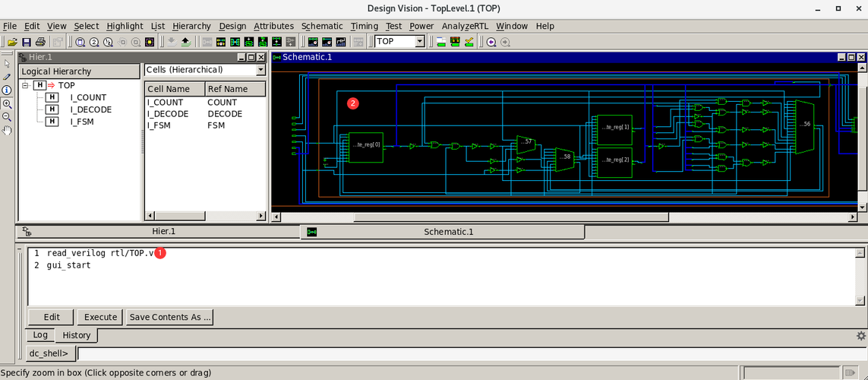Click the dc_shell command input field

[x=472, y=353]
